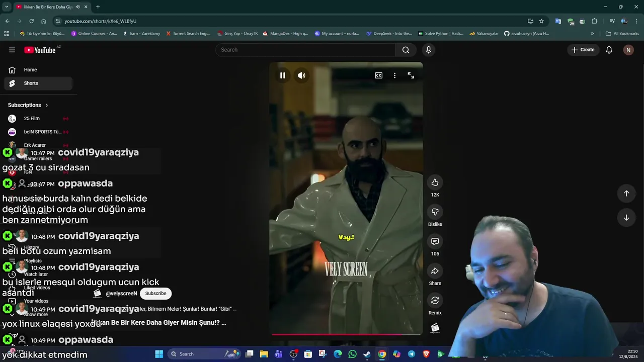
Task: Bookmark this page with the star
Action: [x=541, y=21]
